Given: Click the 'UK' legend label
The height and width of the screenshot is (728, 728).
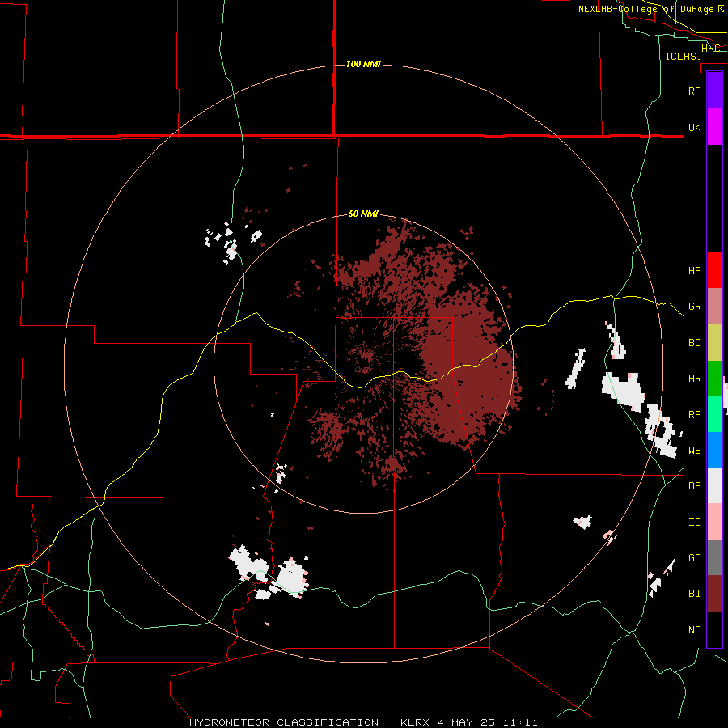Looking at the screenshot, I should click(694, 127).
